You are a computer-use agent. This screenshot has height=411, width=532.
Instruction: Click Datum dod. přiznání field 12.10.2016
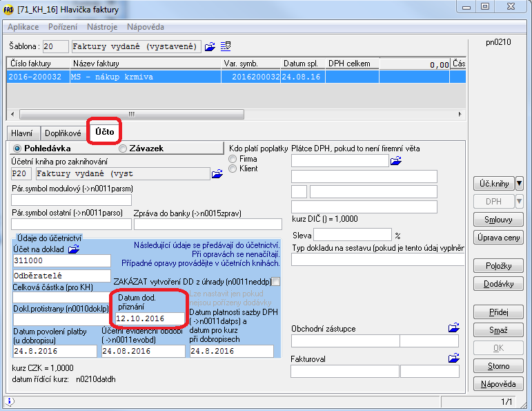pyautogui.click(x=150, y=318)
